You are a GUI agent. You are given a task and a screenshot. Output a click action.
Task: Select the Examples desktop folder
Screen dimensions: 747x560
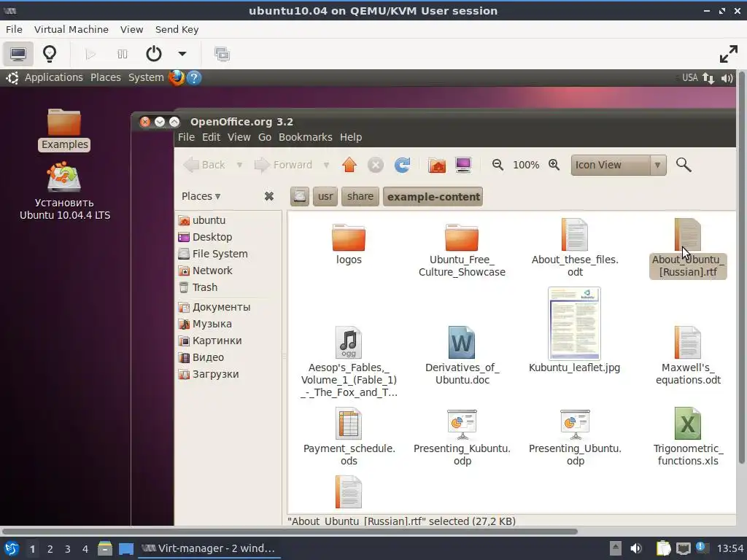(64, 129)
